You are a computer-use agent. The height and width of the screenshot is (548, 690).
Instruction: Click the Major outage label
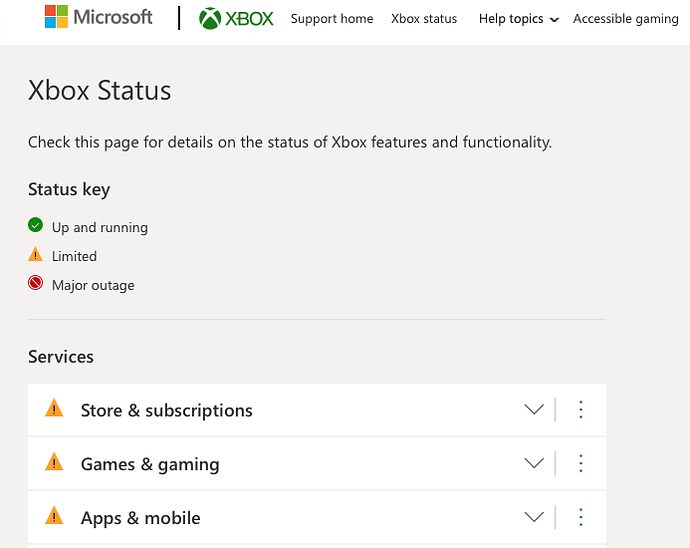point(93,285)
